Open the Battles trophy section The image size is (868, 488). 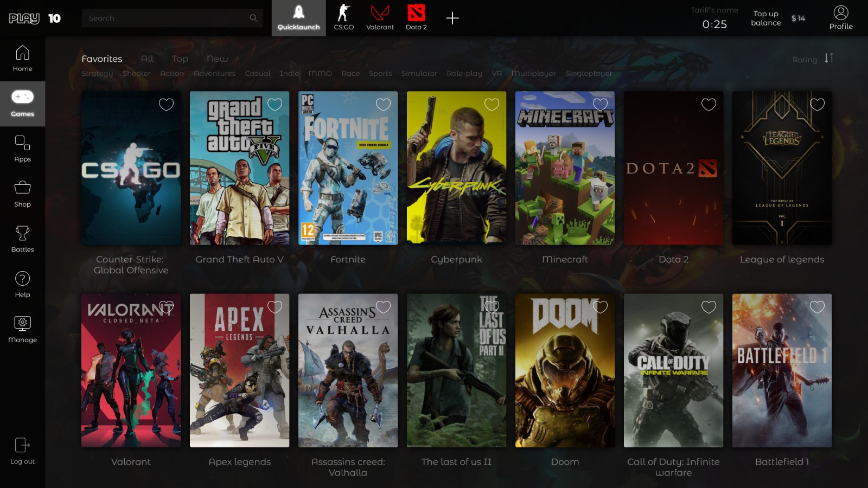(22, 239)
